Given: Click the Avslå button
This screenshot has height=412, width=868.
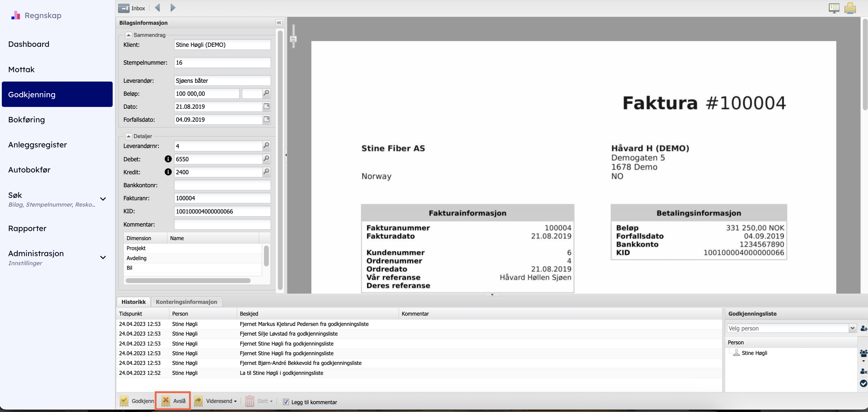Looking at the screenshot, I should tap(173, 401).
